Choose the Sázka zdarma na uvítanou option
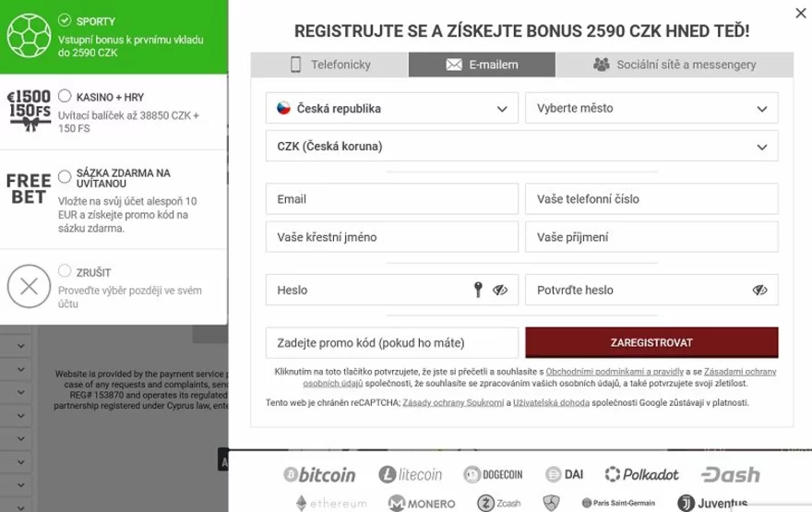812x512 pixels. (x=65, y=176)
